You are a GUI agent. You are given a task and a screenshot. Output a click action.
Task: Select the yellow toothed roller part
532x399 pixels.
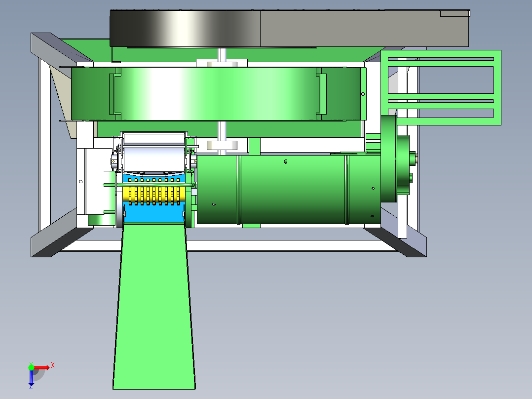154,195
